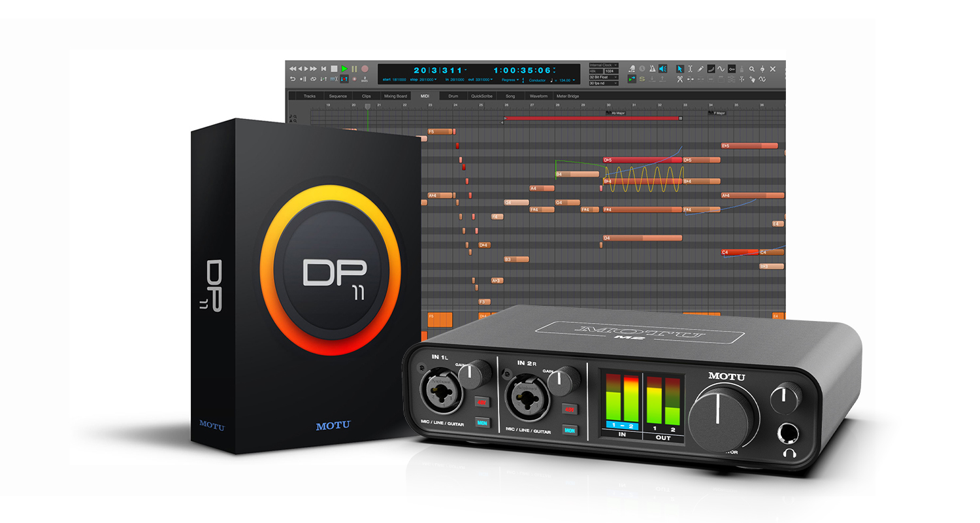Click the Undo arrow icon

pyautogui.click(x=292, y=79)
